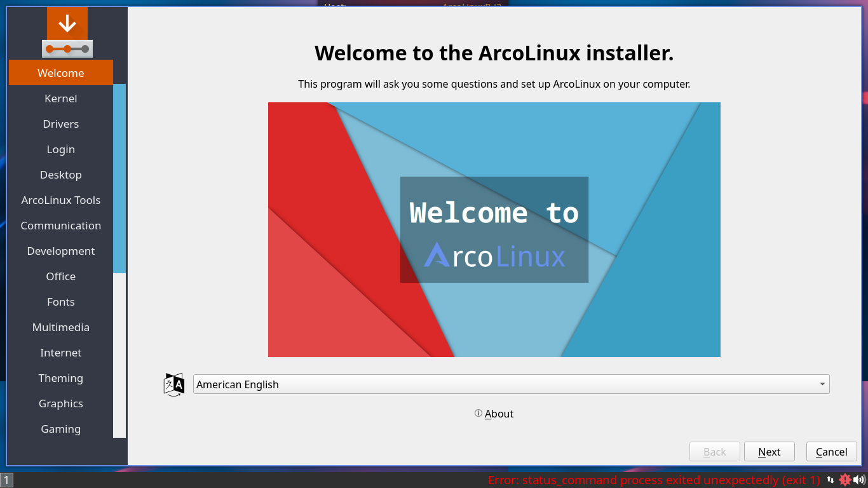Click the Cancel button
This screenshot has height=488, width=868.
[x=832, y=452]
